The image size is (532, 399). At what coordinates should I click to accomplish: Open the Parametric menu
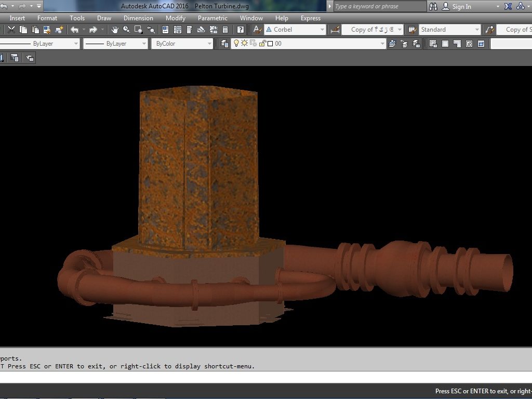(212, 18)
